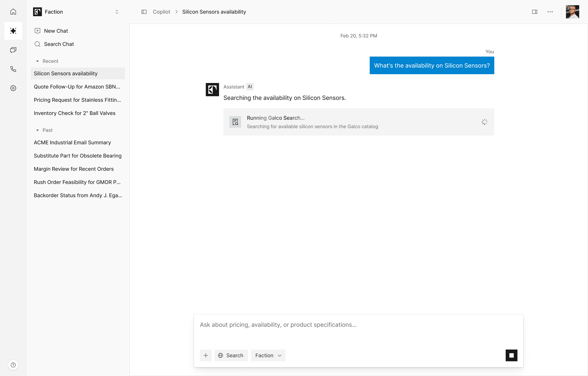The image size is (588, 376).
Task: Open the three-dots more options menu
Action: (x=550, y=12)
